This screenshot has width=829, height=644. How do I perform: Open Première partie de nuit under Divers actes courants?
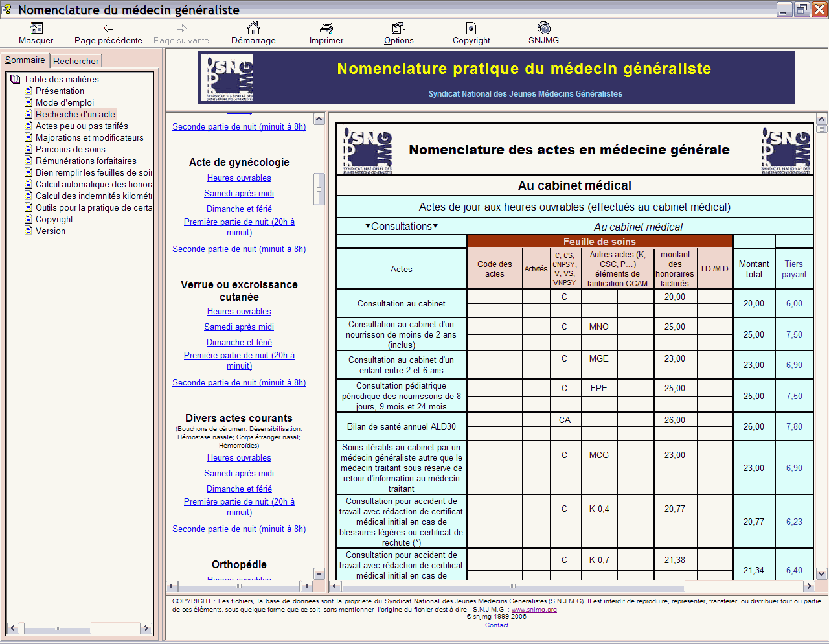(x=239, y=507)
